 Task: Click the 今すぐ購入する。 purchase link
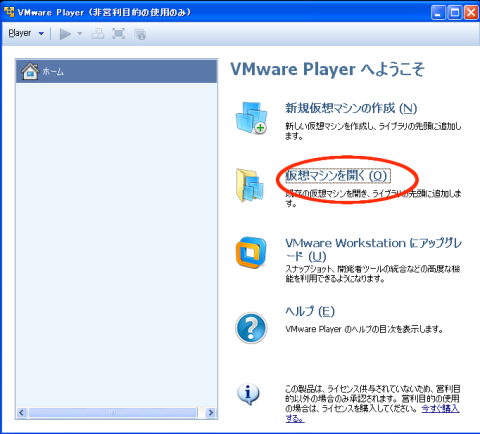(440, 409)
